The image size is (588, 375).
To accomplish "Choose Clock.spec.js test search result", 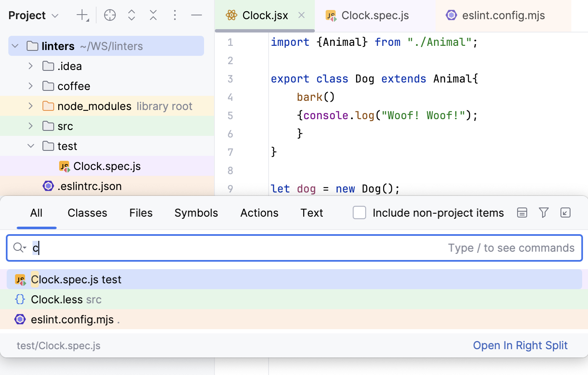I will click(x=294, y=280).
